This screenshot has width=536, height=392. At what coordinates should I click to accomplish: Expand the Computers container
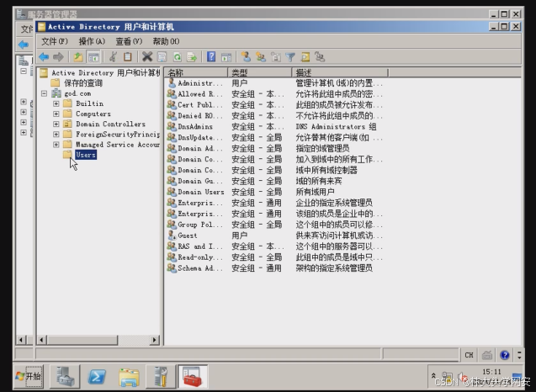(56, 114)
